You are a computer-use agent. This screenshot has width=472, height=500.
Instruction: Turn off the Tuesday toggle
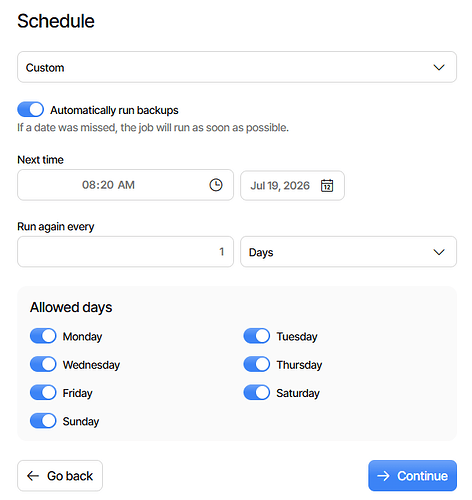coord(257,336)
